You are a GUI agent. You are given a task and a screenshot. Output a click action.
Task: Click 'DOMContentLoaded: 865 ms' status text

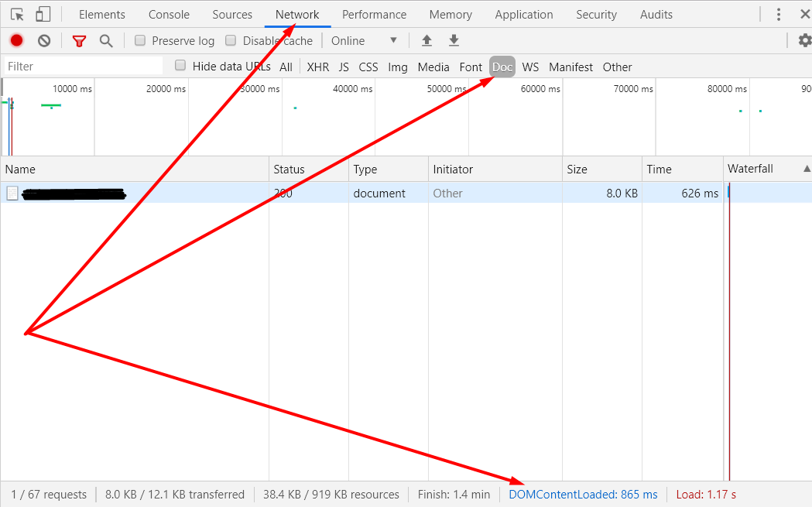click(x=583, y=495)
